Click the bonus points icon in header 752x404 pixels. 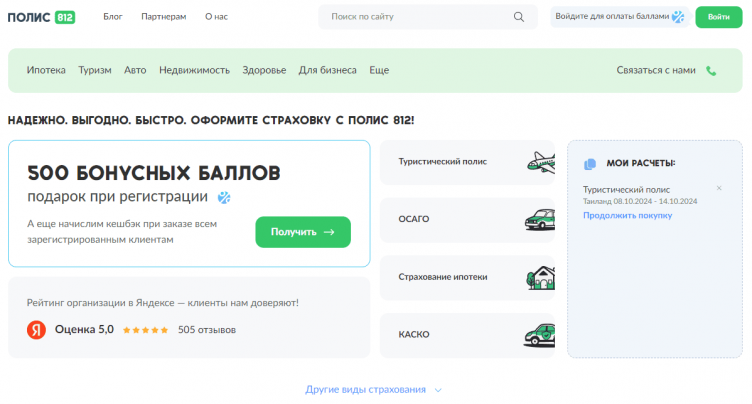tap(678, 17)
